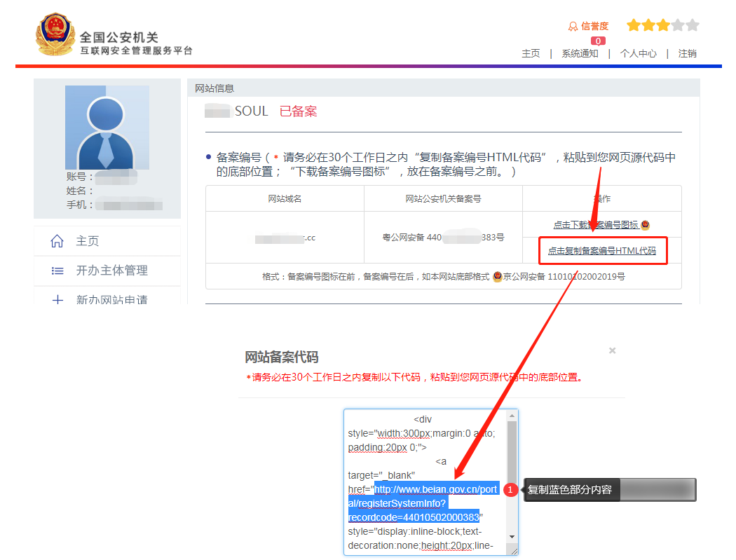The image size is (736, 560).
Task: Click 点击复制备案编号HTML代码 link
Action: [602, 251]
